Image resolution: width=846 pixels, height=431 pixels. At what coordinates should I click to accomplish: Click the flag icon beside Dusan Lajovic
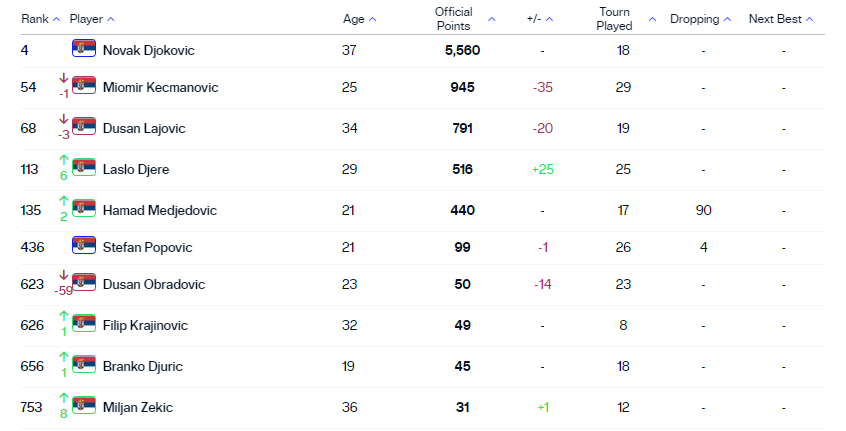[x=84, y=127]
